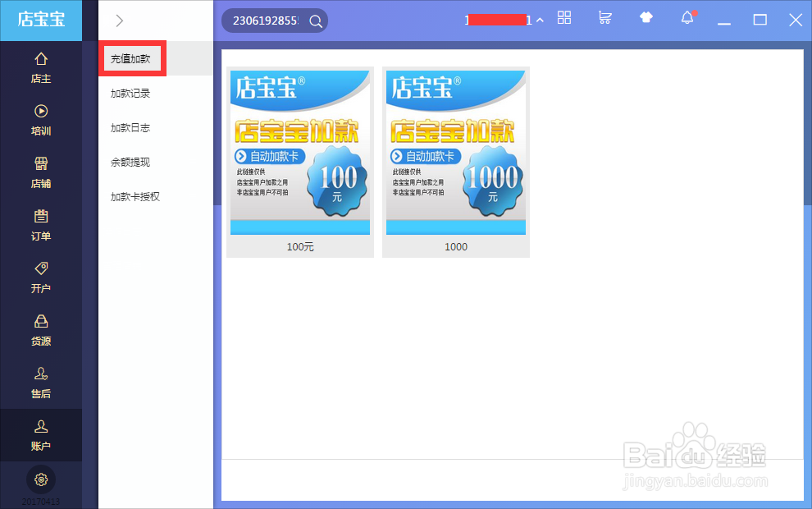The image size is (812, 509).
Task: Click the 店宝宝 logo
Action: (x=41, y=20)
